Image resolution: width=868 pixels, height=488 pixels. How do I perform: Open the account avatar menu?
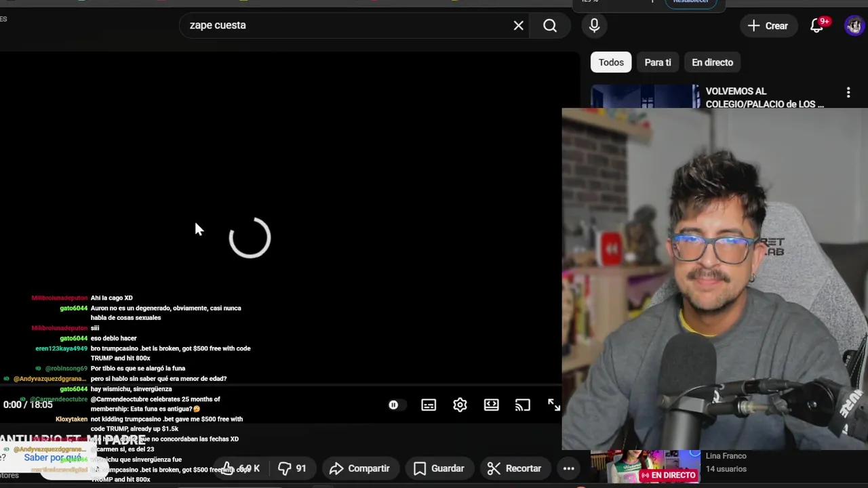[854, 26]
